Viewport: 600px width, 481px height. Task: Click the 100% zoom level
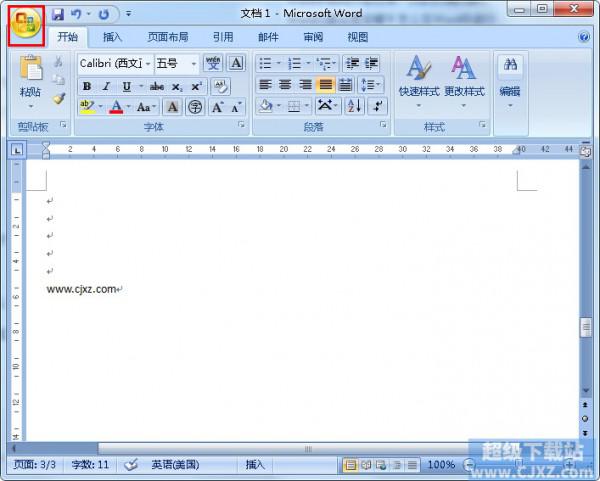[441, 465]
